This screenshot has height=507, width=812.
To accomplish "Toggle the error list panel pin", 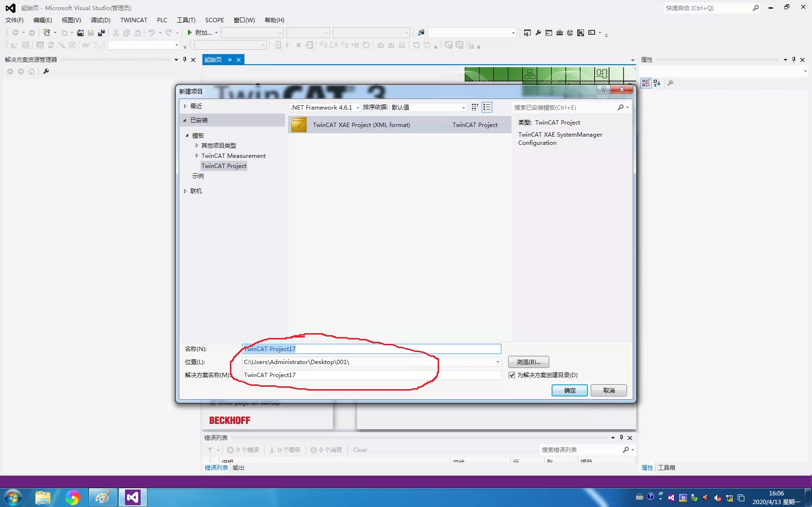I will coord(621,437).
